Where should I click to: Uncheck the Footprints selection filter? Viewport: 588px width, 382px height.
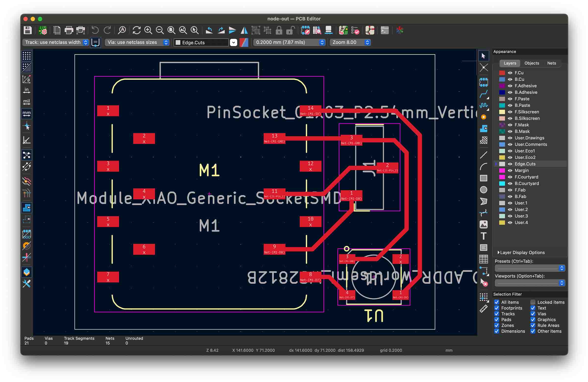pyautogui.click(x=497, y=308)
